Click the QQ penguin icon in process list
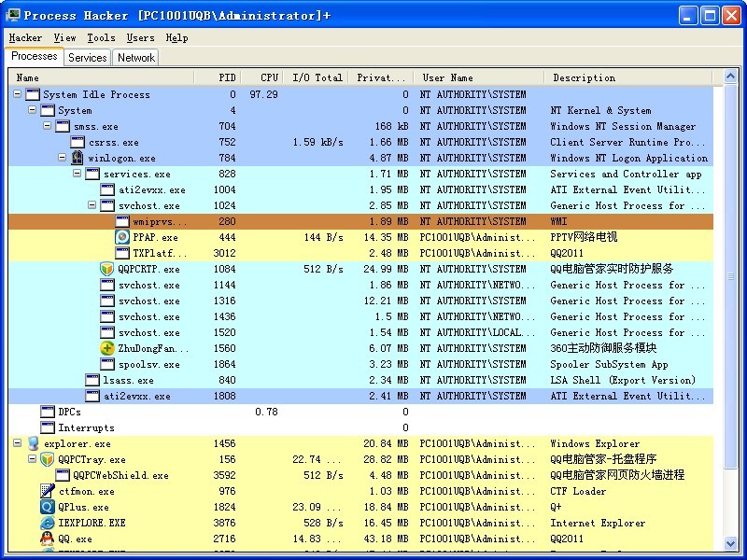 pos(47,539)
